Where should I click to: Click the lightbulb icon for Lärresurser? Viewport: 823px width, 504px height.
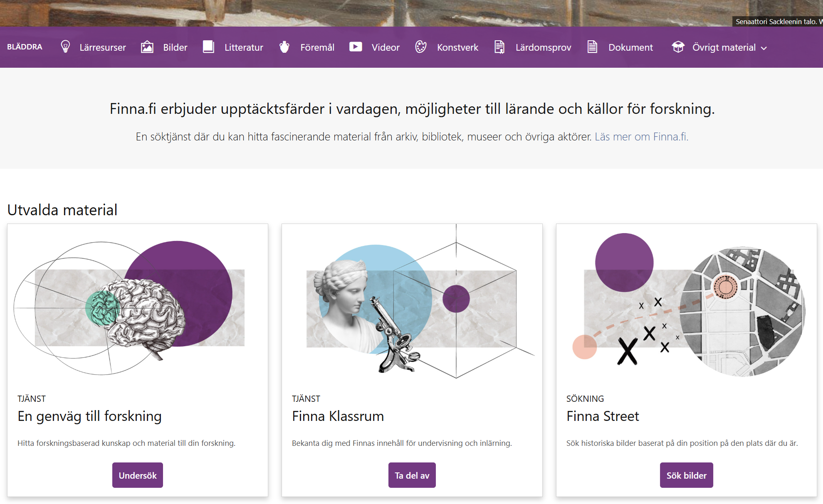(x=65, y=47)
